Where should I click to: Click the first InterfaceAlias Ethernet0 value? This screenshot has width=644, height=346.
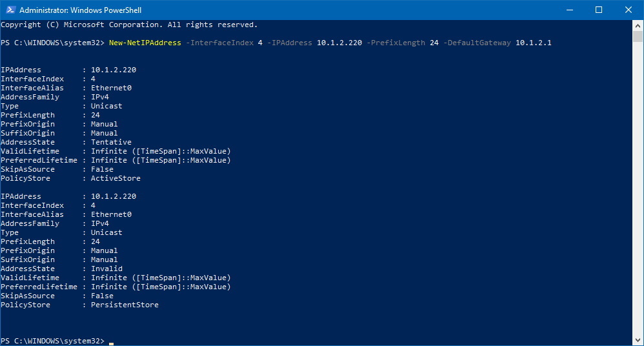tap(111, 88)
